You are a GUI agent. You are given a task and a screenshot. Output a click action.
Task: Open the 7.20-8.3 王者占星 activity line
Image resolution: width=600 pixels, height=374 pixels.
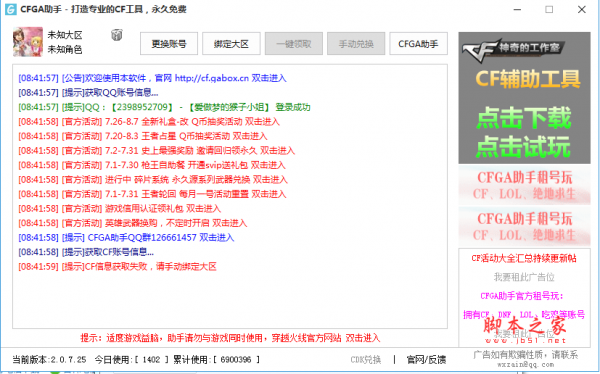coord(143,136)
